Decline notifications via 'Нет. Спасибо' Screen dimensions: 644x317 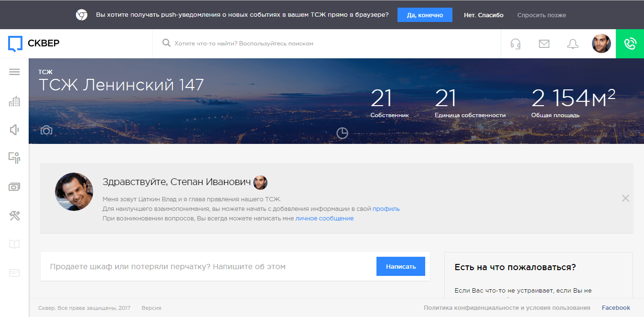click(x=483, y=15)
